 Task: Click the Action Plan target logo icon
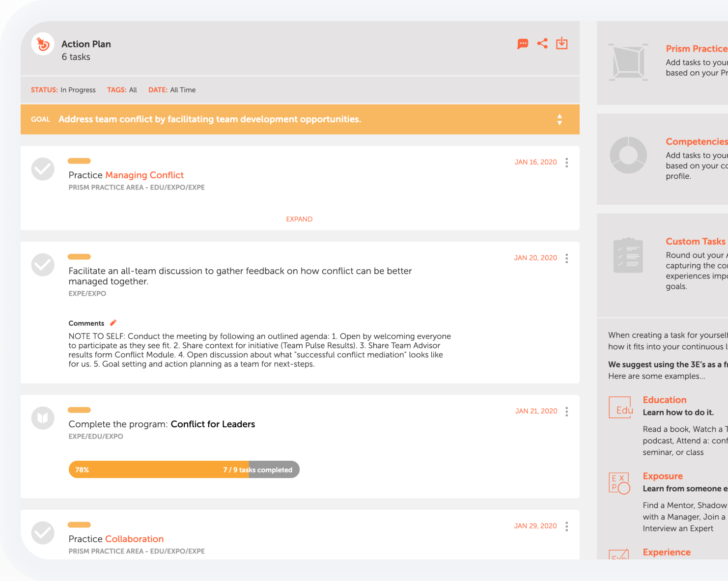(x=43, y=44)
